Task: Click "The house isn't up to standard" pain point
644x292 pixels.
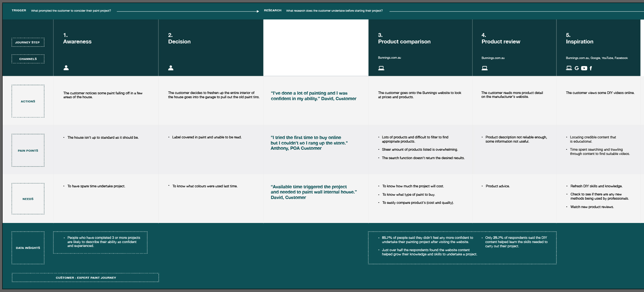Action: pyautogui.click(x=103, y=137)
